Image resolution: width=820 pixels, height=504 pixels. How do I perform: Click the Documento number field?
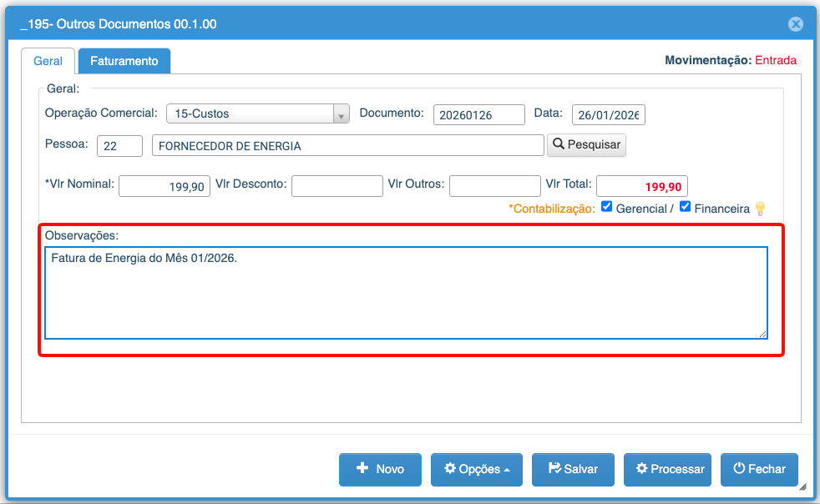[x=478, y=114]
